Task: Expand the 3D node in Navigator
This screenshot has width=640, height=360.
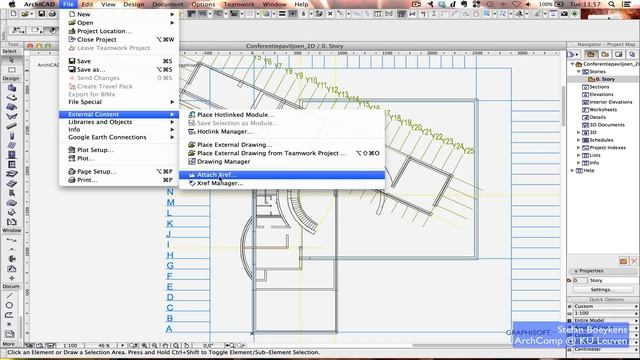Action: click(x=578, y=132)
